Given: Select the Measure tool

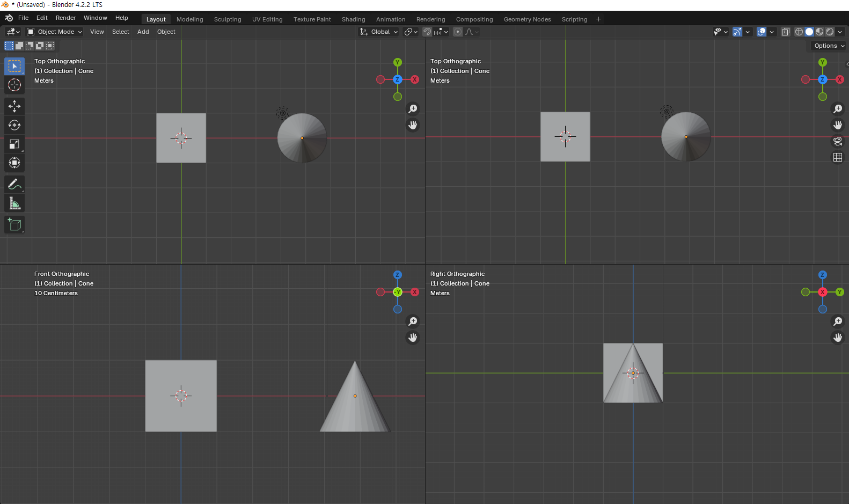Looking at the screenshot, I should tap(14, 203).
